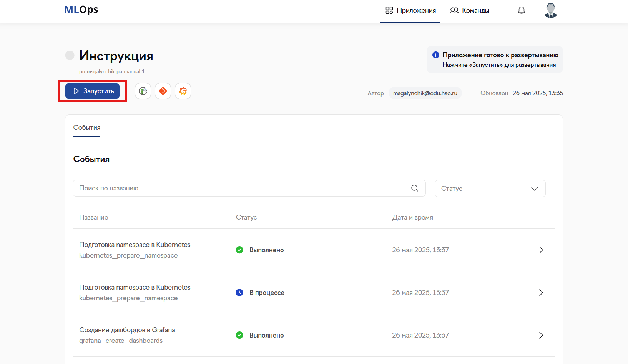The width and height of the screenshot is (628, 364).
Task: Expand the 'Создание дашбордов в Grafana' event
Action: click(541, 335)
